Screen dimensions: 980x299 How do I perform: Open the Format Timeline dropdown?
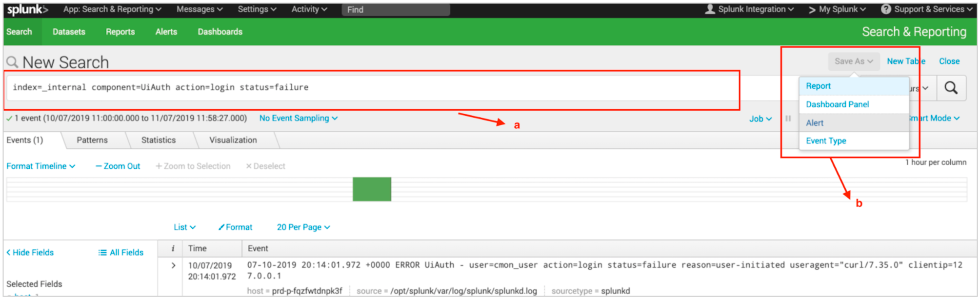(41, 166)
